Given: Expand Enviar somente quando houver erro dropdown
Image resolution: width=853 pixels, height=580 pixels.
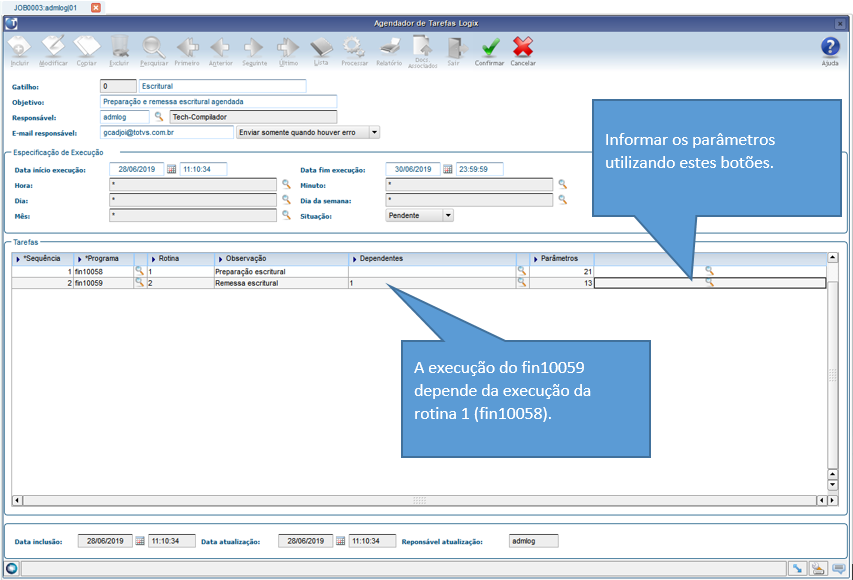Looking at the screenshot, I should pos(374,132).
